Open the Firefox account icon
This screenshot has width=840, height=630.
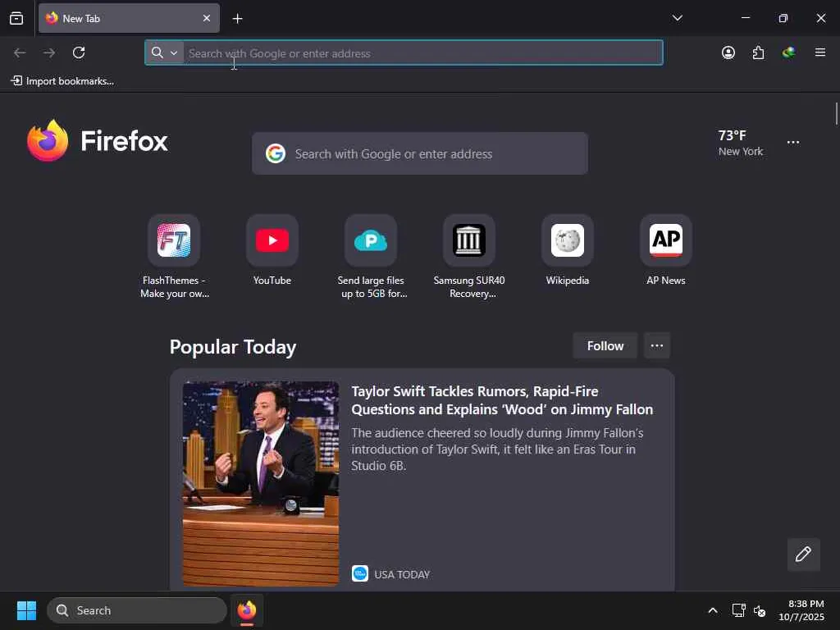click(x=728, y=52)
